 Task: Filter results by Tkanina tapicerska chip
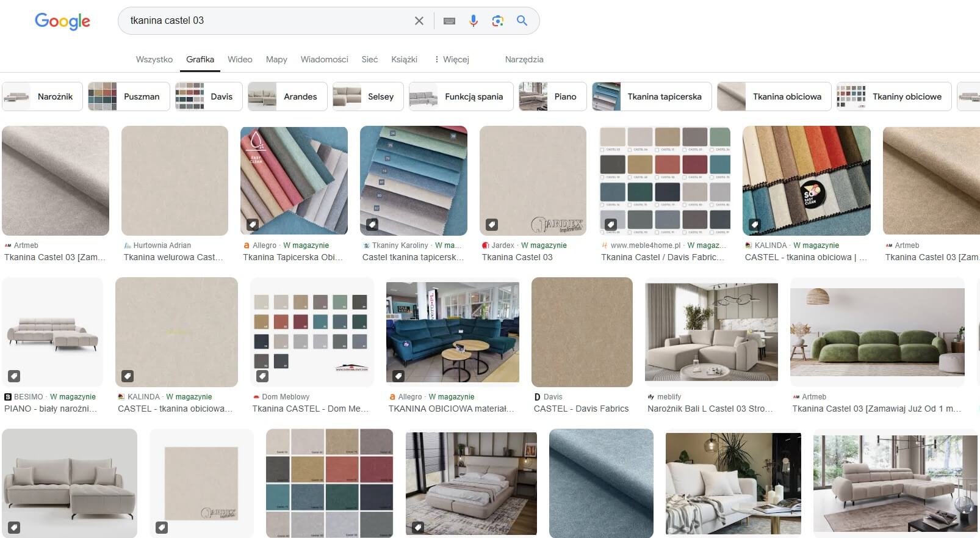coord(652,96)
